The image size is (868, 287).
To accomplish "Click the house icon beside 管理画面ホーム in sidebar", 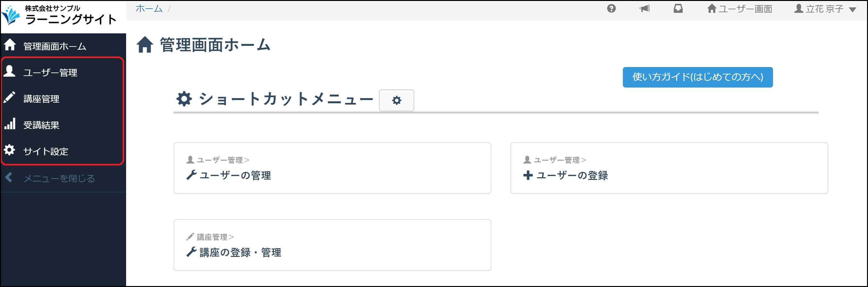I will [x=10, y=45].
